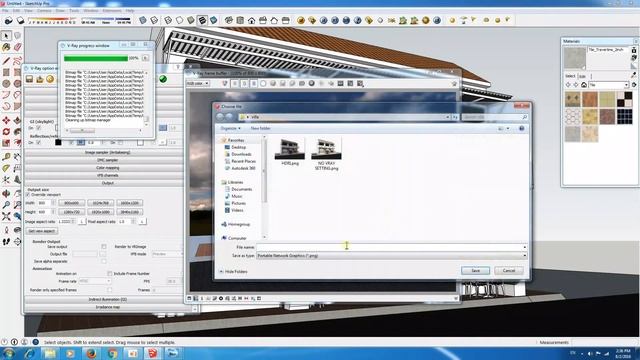Image resolution: width=640 pixels, height=360 pixels.
Task: Click black reflection color swatch in V-Ray options
Action: 58,142
